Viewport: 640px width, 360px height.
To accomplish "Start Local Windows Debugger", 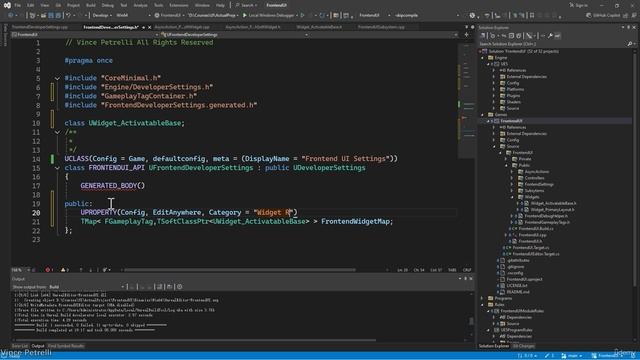I will tap(269, 16).
